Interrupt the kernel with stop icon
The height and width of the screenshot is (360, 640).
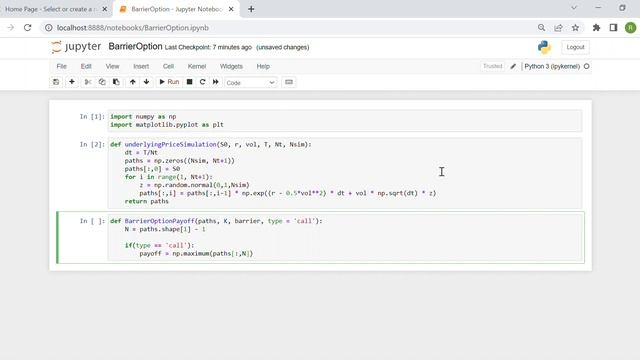(x=189, y=82)
